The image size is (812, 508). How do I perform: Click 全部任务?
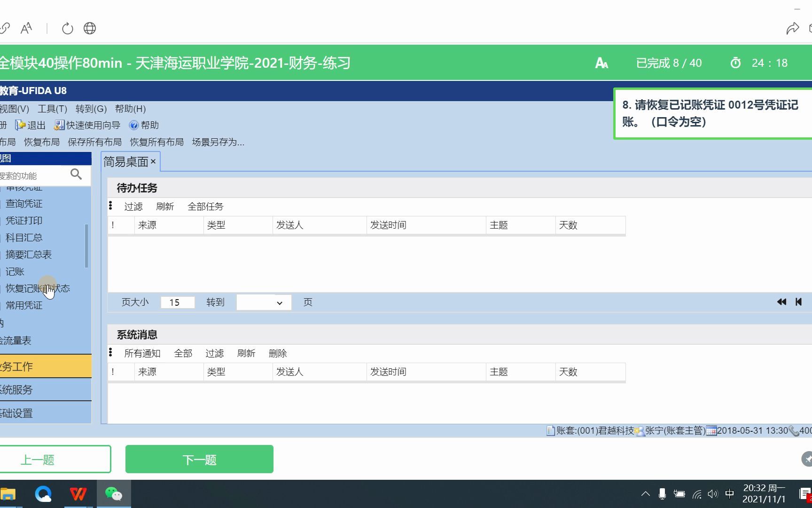(205, 206)
